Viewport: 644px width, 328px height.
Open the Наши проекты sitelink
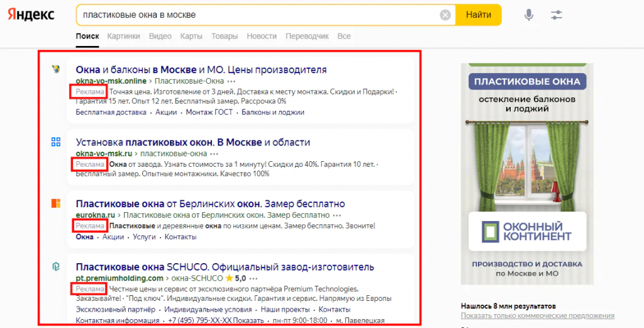285,310
